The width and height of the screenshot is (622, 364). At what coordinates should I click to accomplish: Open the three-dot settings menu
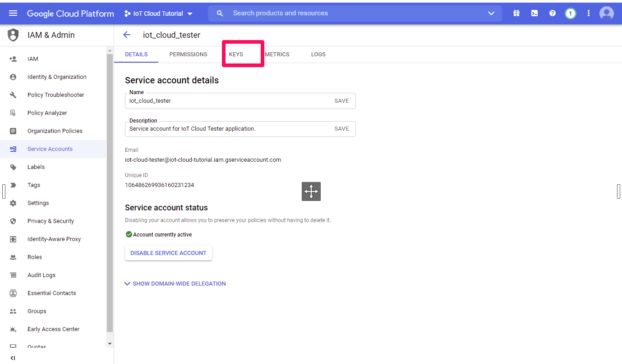pos(589,13)
